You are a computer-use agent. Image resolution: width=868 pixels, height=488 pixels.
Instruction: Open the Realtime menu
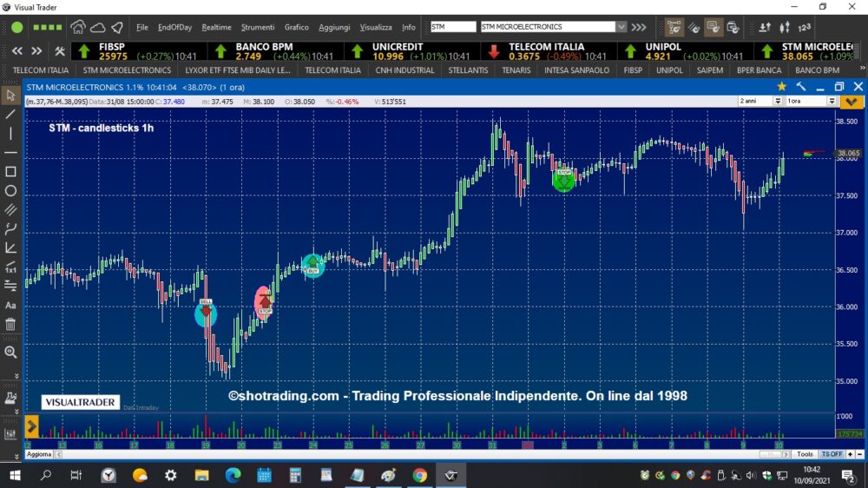(216, 27)
